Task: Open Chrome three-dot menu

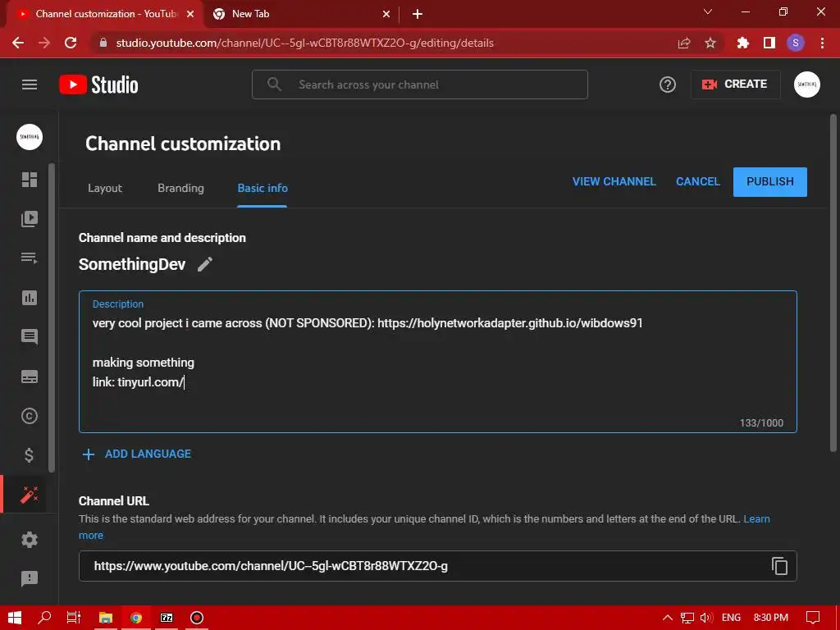Action: pyautogui.click(x=822, y=43)
